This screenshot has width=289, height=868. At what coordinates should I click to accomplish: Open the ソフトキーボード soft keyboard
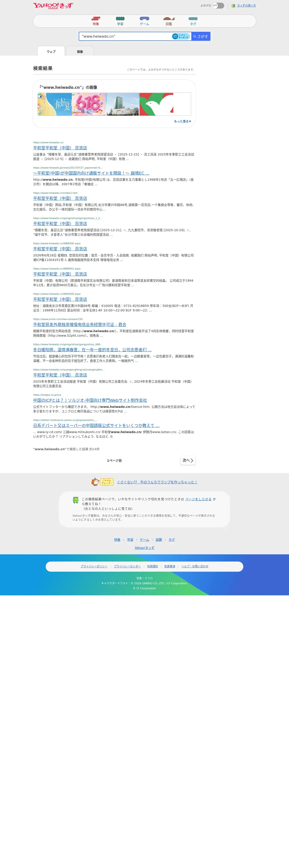pyautogui.click(x=181, y=36)
